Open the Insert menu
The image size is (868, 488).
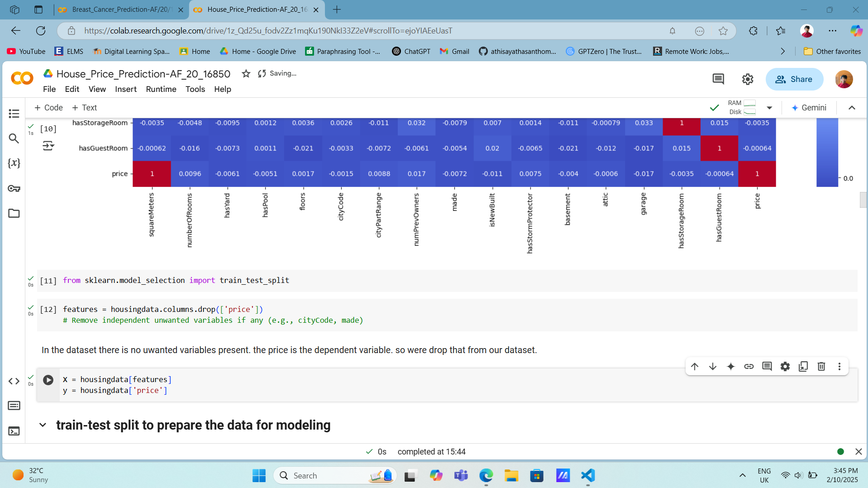[126, 89]
